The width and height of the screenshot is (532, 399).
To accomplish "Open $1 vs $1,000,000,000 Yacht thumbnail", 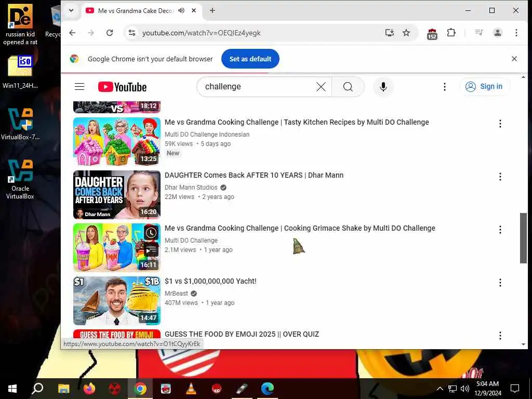I will [117, 301].
